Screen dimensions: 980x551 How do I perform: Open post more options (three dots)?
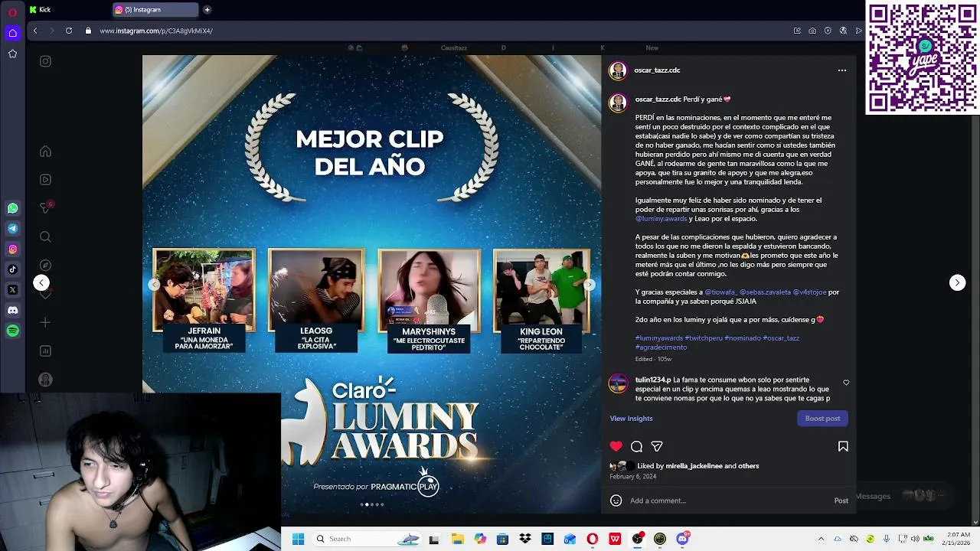pyautogui.click(x=842, y=70)
